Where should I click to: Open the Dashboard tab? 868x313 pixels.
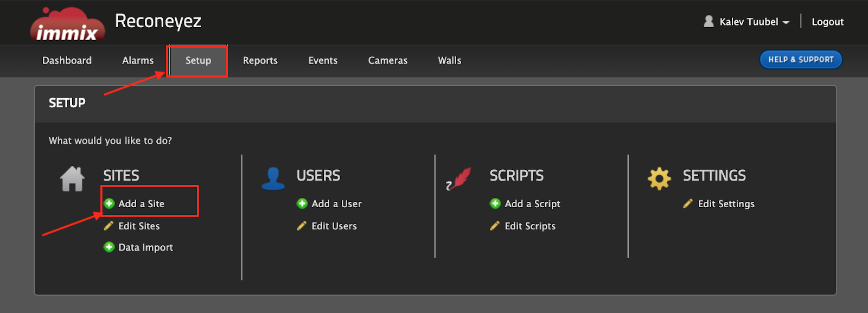[67, 60]
